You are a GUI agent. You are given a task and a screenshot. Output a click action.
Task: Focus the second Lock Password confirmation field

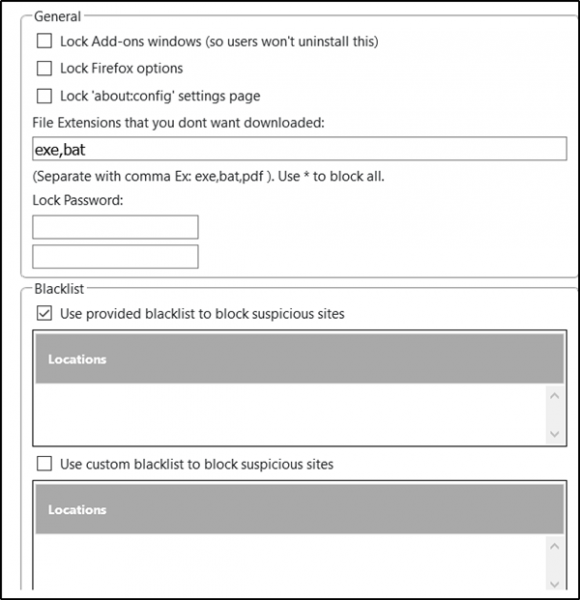pos(115,257)
